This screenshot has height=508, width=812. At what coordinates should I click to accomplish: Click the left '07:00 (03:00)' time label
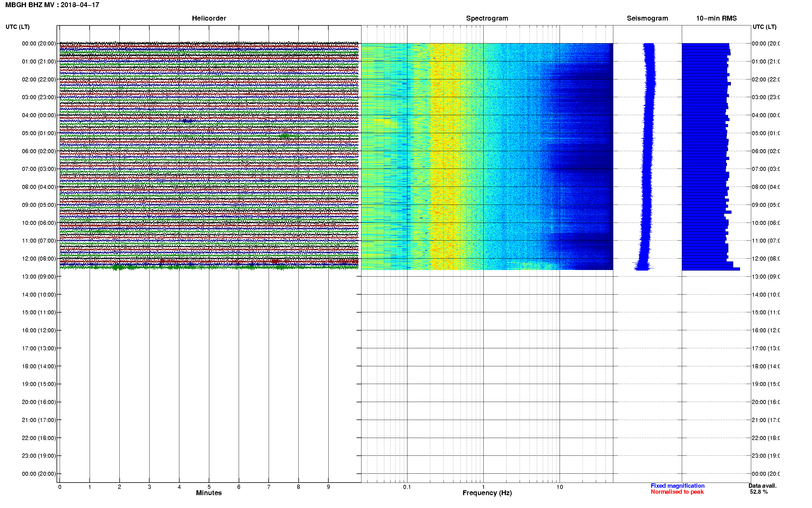(39, 169)
